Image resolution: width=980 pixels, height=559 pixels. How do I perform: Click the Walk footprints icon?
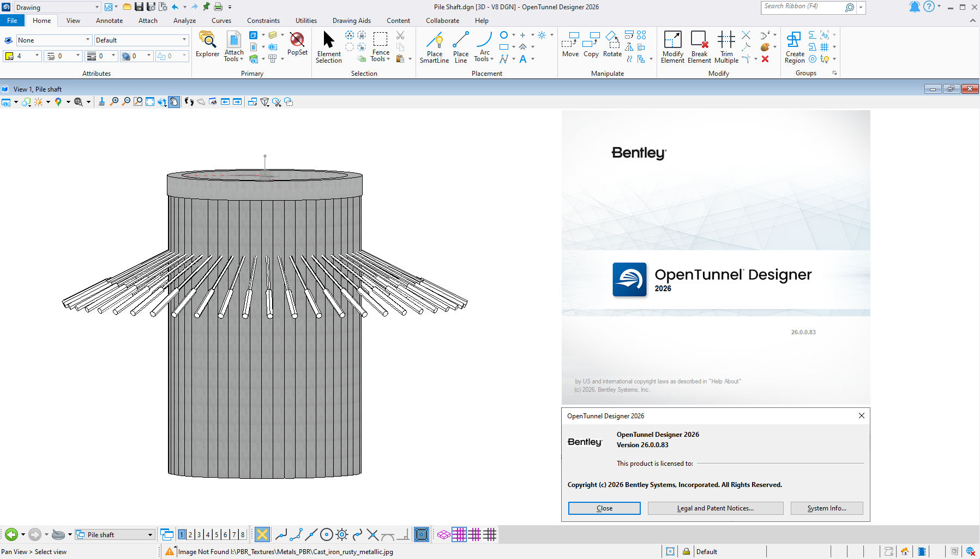pos(189,101)
